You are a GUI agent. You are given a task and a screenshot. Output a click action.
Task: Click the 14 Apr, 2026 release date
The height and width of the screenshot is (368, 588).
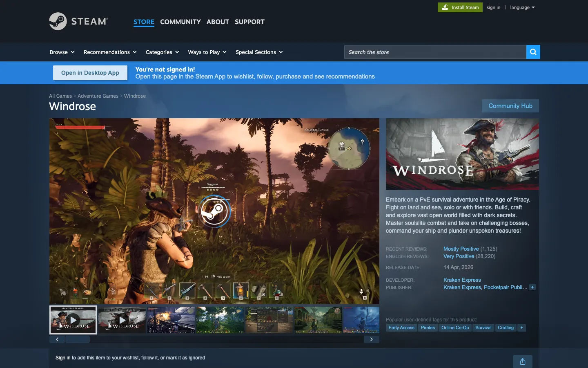coord(458,267)
